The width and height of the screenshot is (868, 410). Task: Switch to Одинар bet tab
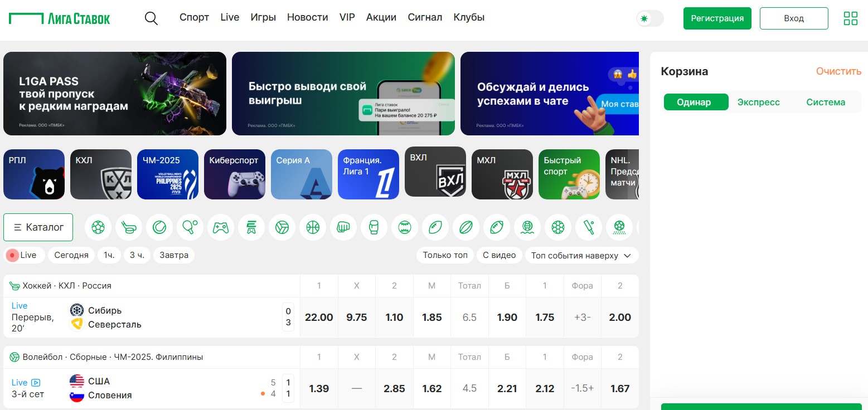696,102
